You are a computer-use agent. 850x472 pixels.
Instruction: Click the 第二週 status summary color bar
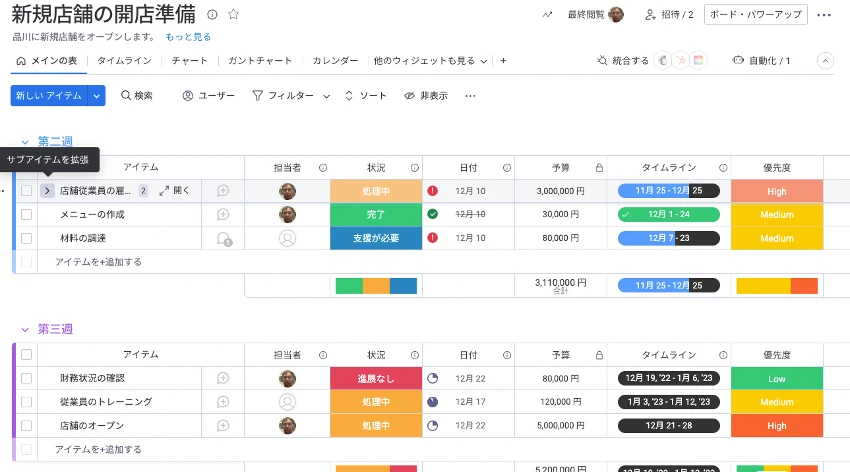[x=376, y=286]
